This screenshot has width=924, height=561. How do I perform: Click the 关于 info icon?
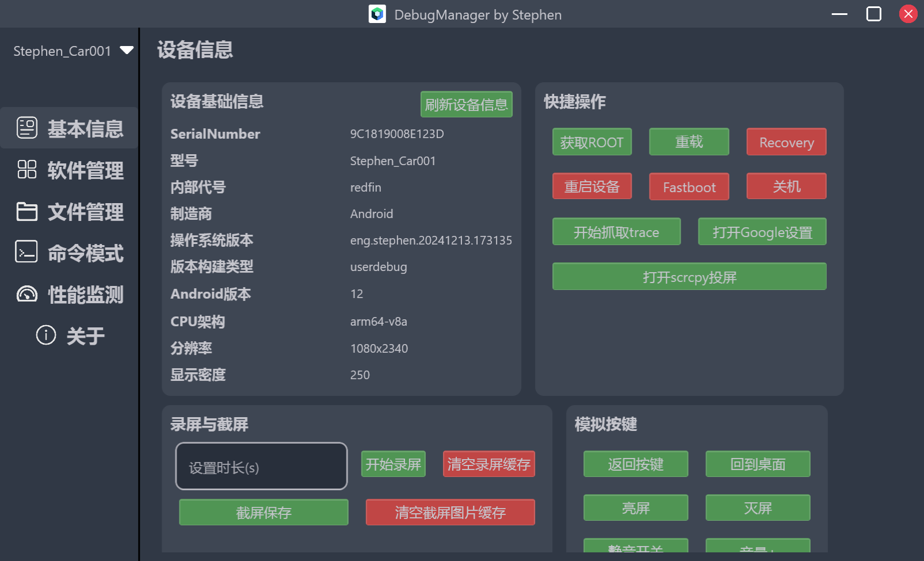(x=46, y=335)
